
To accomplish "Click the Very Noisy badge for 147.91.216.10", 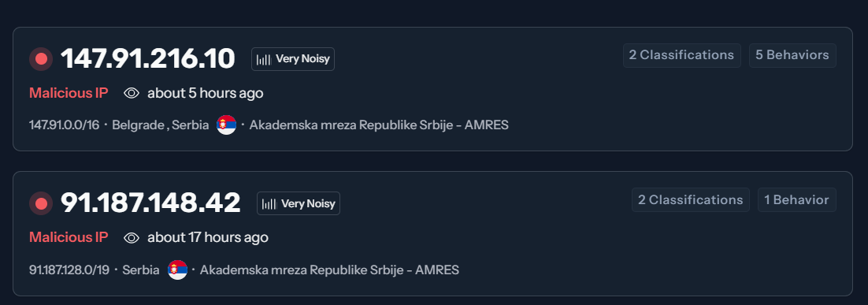I will (x=293, y=59).
